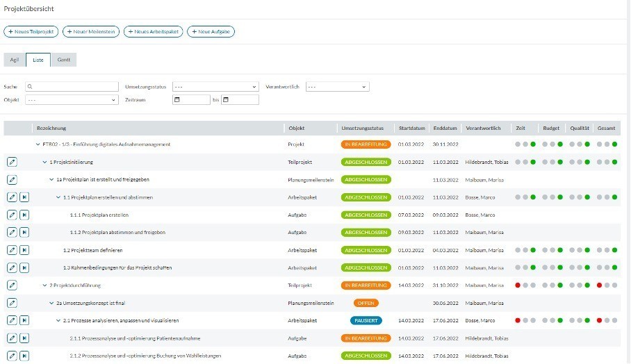Collapse the 2 Projektdurchführung subproject
631x364 pixels.
pyautogui.click(x=44, y=286)
